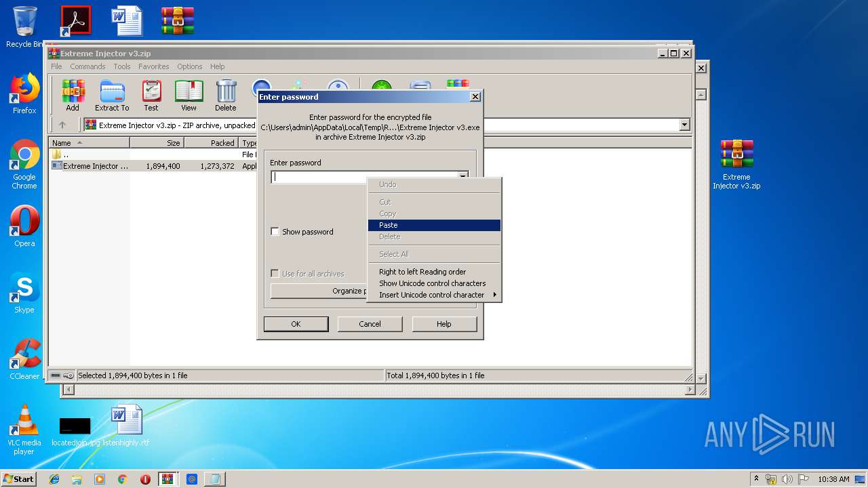Screen dimensions: 868x488
Task: Open the Commands menu
Action: 87,66
